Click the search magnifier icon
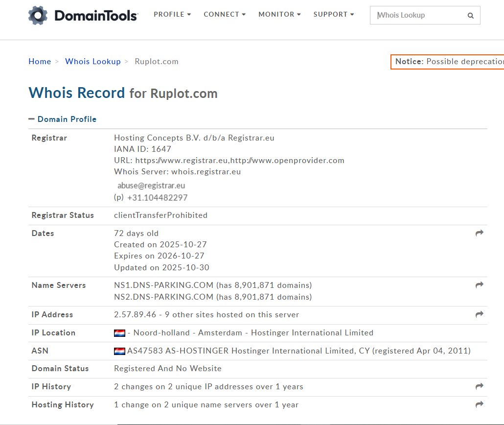 click(x=470, y=16)
